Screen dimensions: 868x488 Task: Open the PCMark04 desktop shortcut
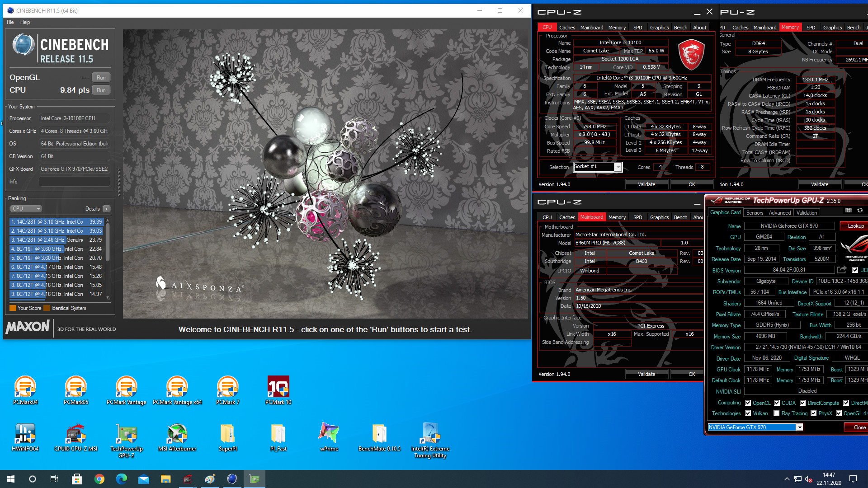point(25,390)
